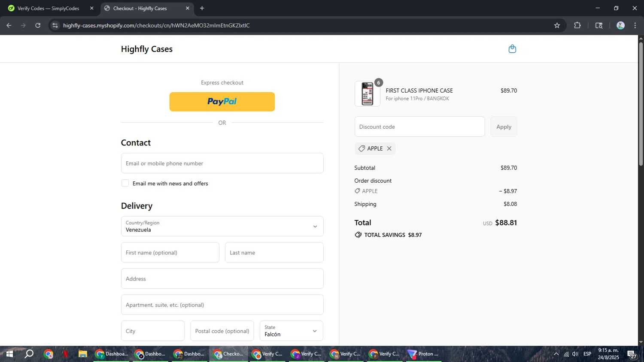644x362 pixels.
Task: Close the Checkout - Highfly Cases tab
Action: click(x=187, y=8)
